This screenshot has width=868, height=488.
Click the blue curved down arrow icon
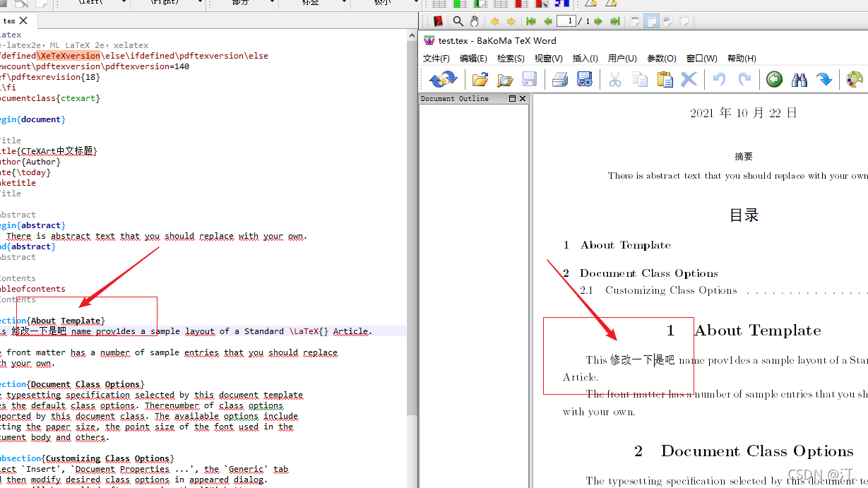tap(824, 79)
